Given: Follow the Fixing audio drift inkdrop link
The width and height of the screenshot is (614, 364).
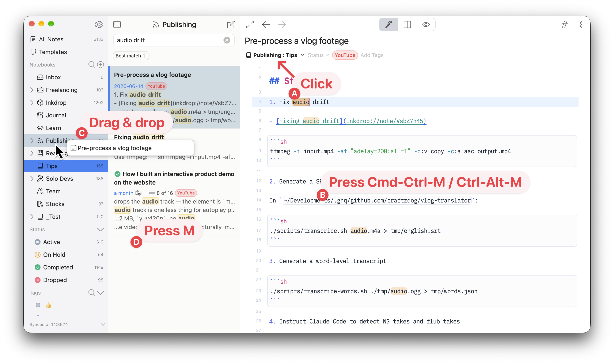Looking at the screenshot, I should coord(351,121).
